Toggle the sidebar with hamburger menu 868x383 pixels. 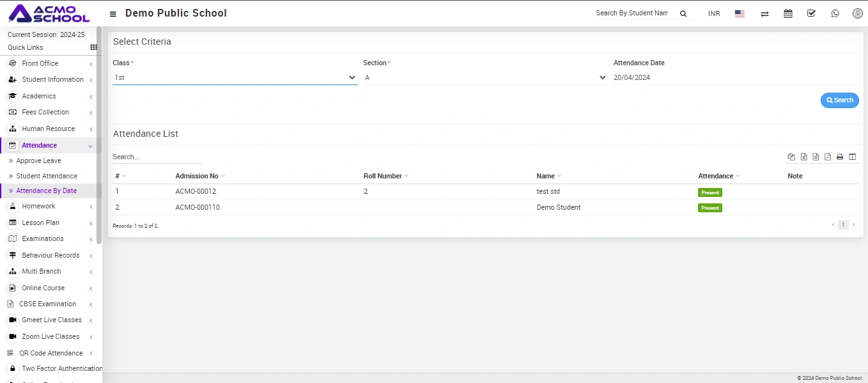(x=113, y=13)
